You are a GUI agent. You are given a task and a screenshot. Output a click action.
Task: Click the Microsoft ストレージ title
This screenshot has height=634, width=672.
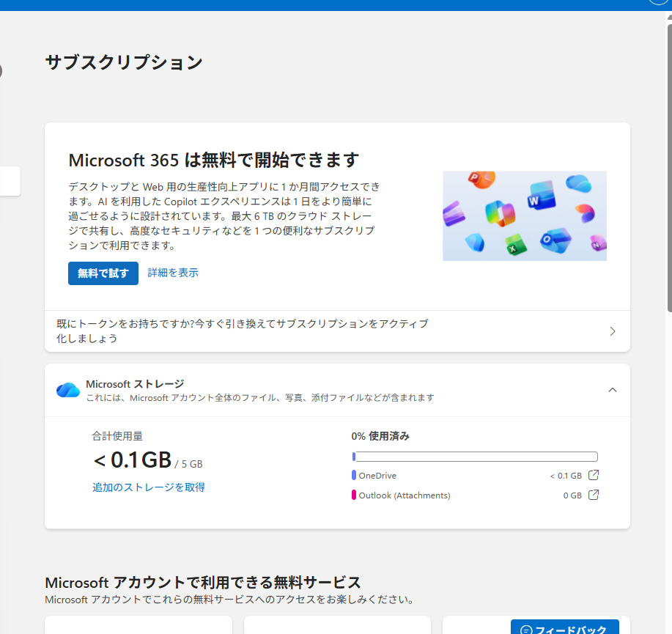tap(135, 383)
